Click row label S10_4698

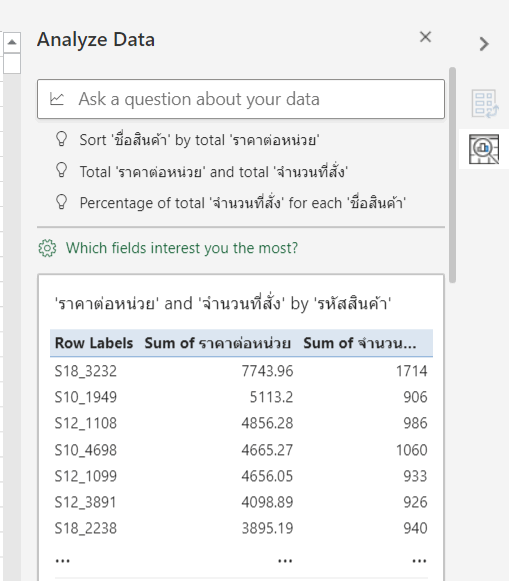[86, 450]
